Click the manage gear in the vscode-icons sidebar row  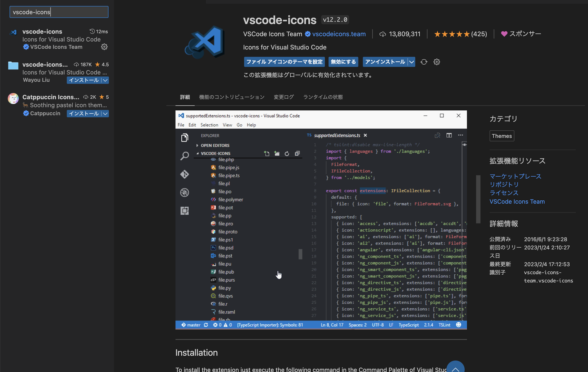point(105,47)
